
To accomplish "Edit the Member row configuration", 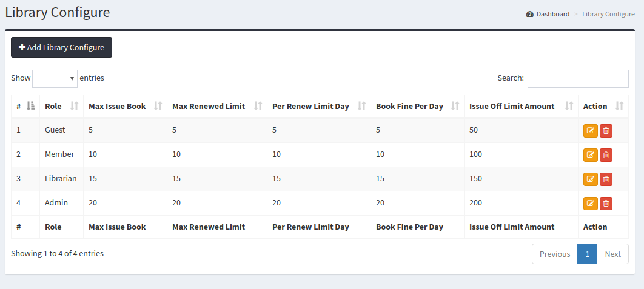I will [x=590, y=155].
